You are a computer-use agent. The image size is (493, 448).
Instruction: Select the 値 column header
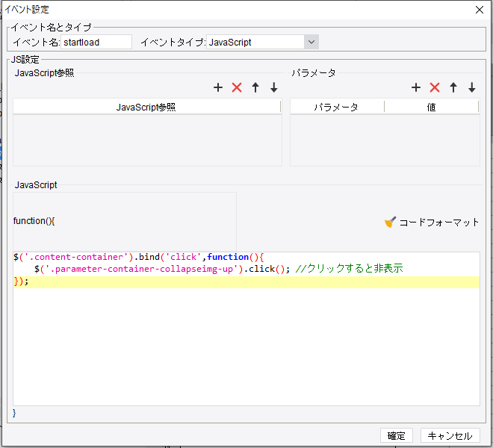(432, 108)
